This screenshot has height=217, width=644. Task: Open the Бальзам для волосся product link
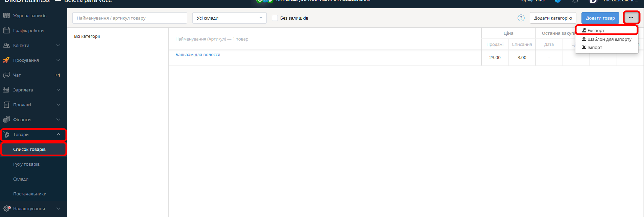(198, 54)
